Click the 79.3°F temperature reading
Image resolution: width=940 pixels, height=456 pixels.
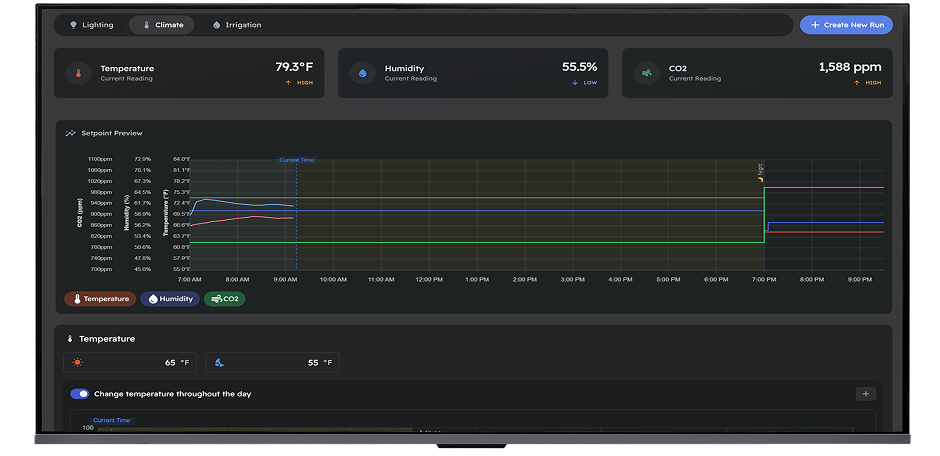(x=294, y=67)
